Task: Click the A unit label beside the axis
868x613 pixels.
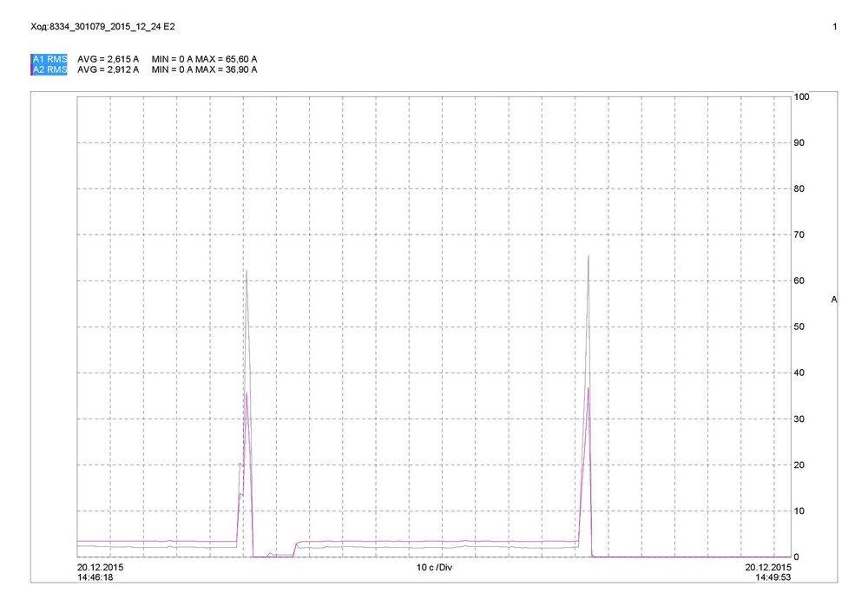Action: pos(834,300)
